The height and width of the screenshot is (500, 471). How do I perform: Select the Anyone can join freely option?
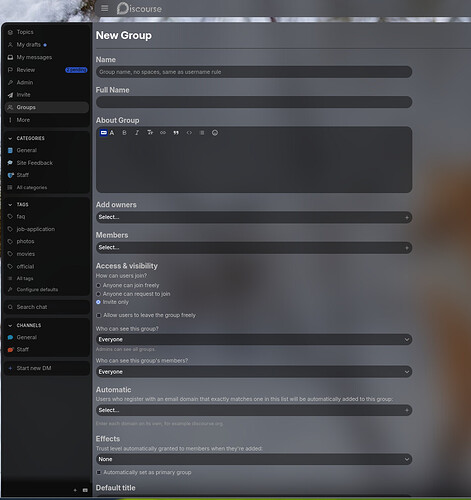[98, 285]
